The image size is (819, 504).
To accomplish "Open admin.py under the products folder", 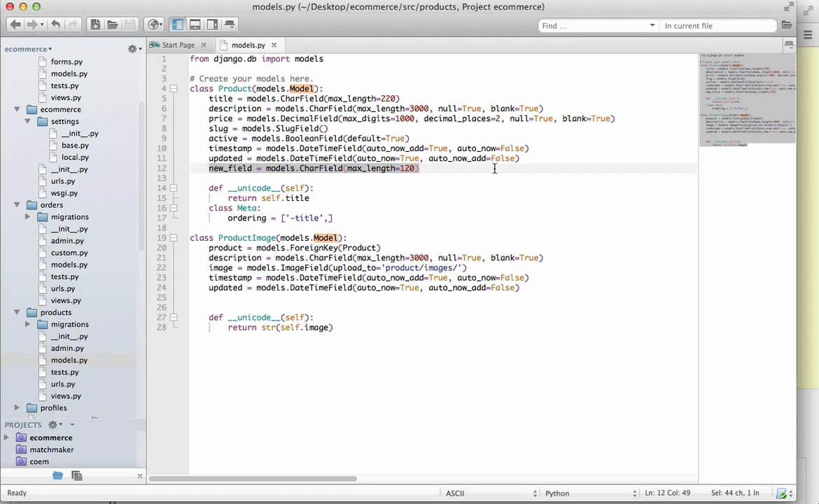I will 67,349.
